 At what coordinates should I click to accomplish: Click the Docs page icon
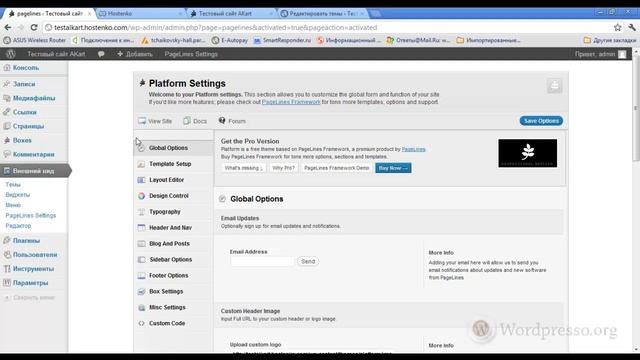187,121
